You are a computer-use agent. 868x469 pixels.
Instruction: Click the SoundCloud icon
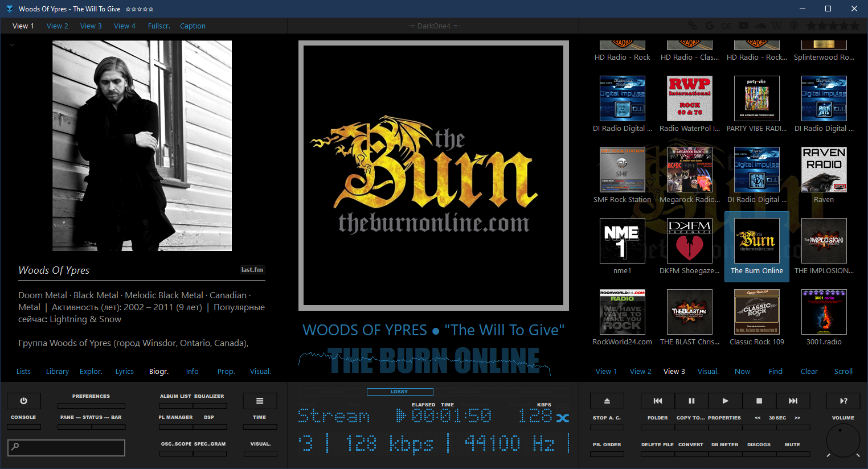pos(760,26)
